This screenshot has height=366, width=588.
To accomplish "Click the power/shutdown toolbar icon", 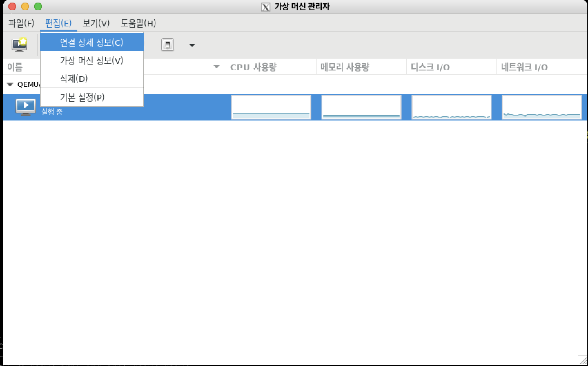I will click(x=168, y=44).
